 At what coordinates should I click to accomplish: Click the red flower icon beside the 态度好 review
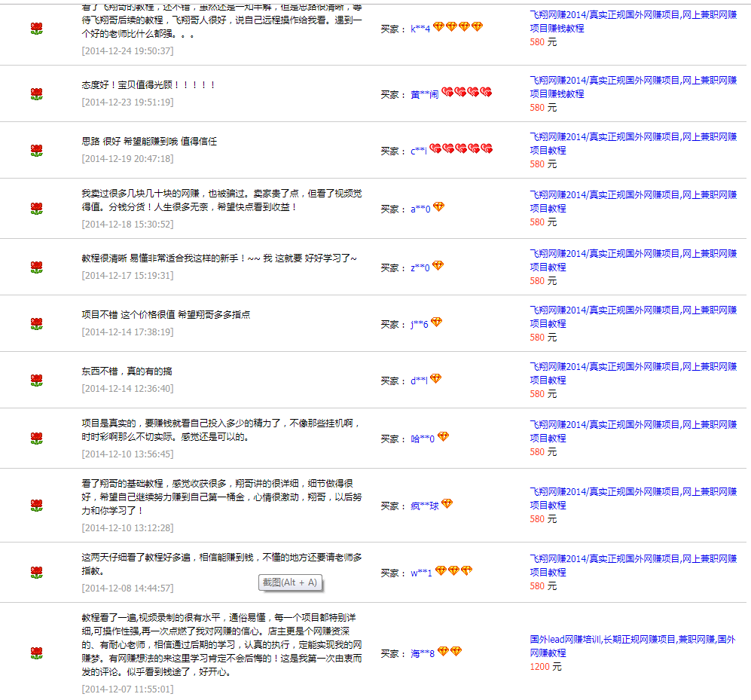(36, 94)
